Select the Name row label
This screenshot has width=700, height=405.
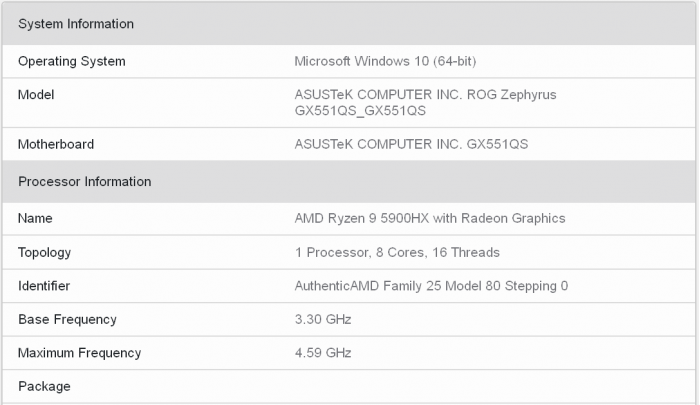[x=35, y=218]
